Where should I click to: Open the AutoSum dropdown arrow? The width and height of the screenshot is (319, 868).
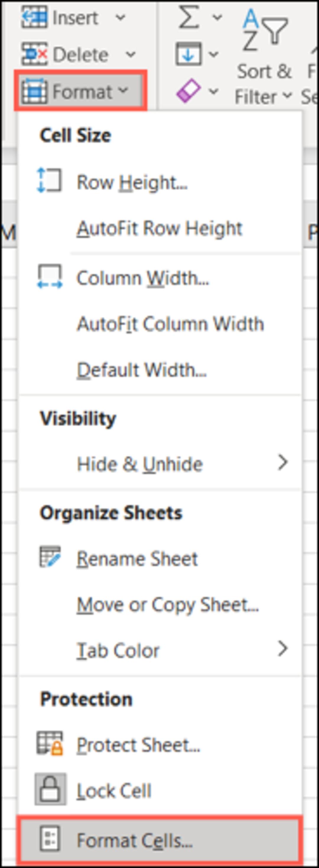pyautogui.click(x=217, y=17)
